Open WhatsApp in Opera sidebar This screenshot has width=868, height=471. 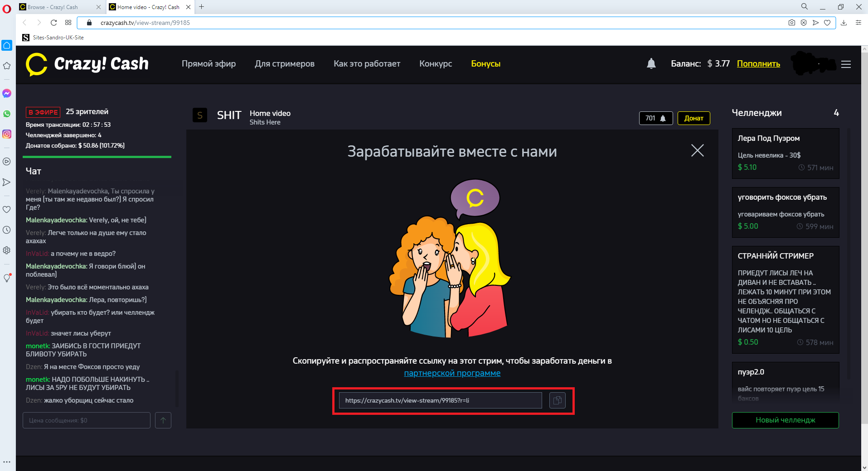coord(7,114)
